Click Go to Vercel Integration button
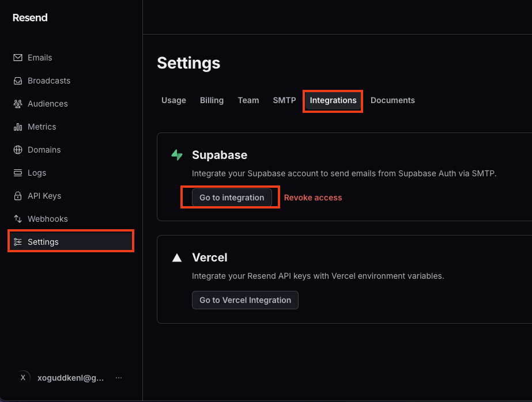Screen dimensions: 532x402 245,300
